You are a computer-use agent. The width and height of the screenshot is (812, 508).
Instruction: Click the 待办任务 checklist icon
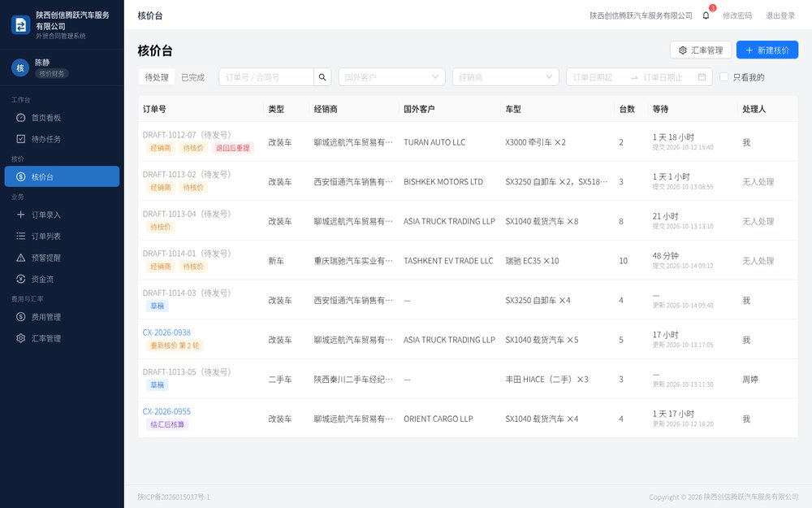21,139
